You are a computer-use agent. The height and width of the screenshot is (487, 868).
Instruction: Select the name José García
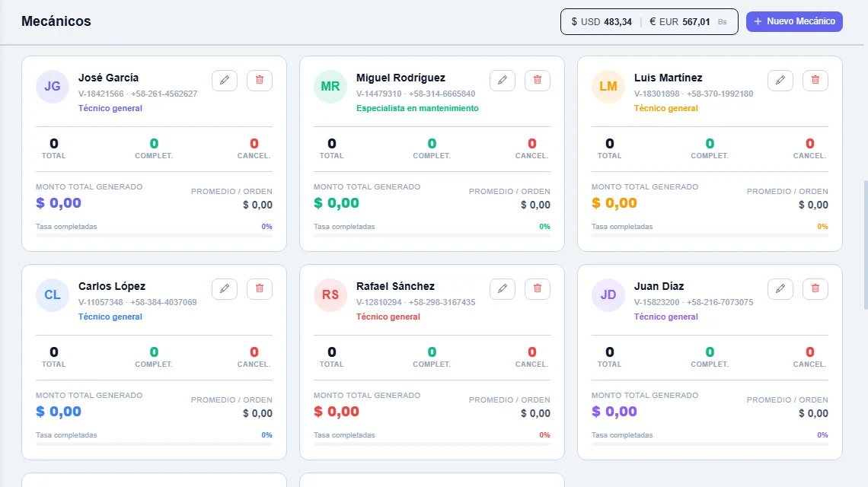coord(108,78)
